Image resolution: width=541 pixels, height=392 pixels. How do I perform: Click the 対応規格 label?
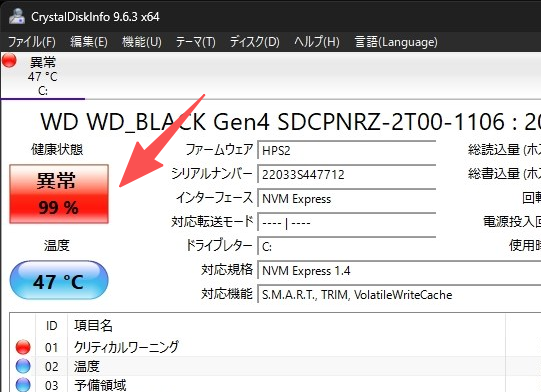point(227,270)
